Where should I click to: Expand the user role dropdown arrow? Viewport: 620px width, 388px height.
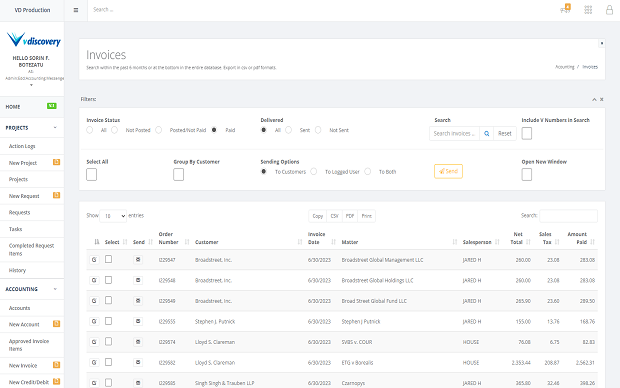(x=31, y=85)
